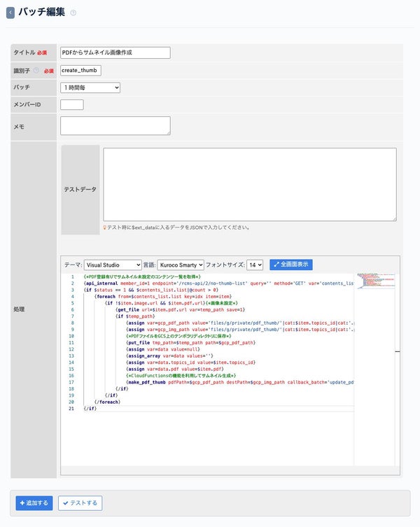Open the バッチ schedule dropdown showing 1時間毎
The height and width of the screenshot is (527, 420).
coord(90,87)
